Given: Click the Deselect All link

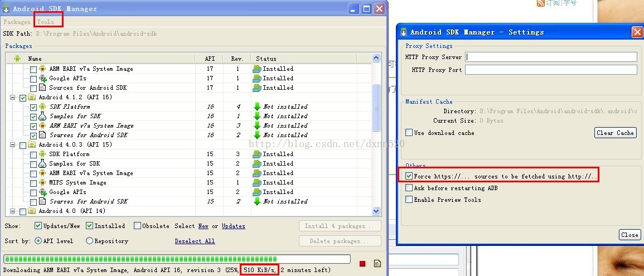Looking at the screenshot, I should click(195, 241).
